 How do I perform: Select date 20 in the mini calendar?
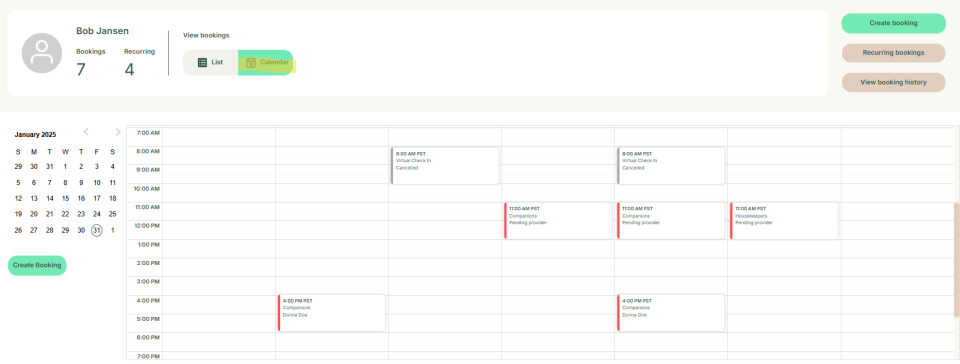(34, 214)
